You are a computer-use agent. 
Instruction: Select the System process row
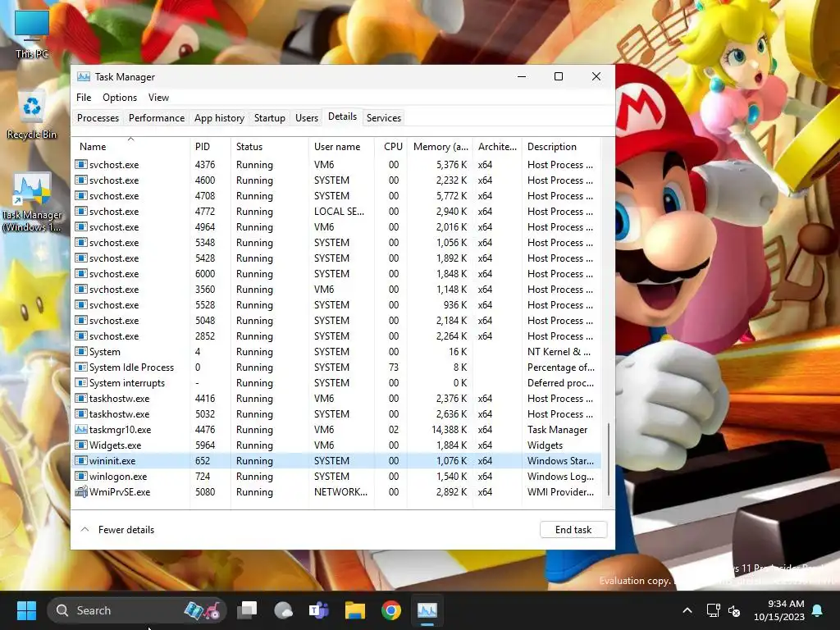[337, 352]
